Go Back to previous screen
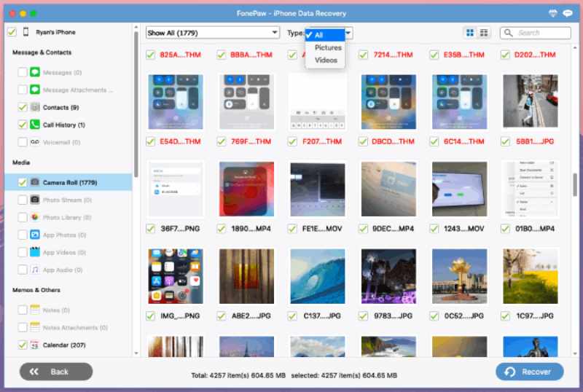The image size is (583, 392). 56,372
